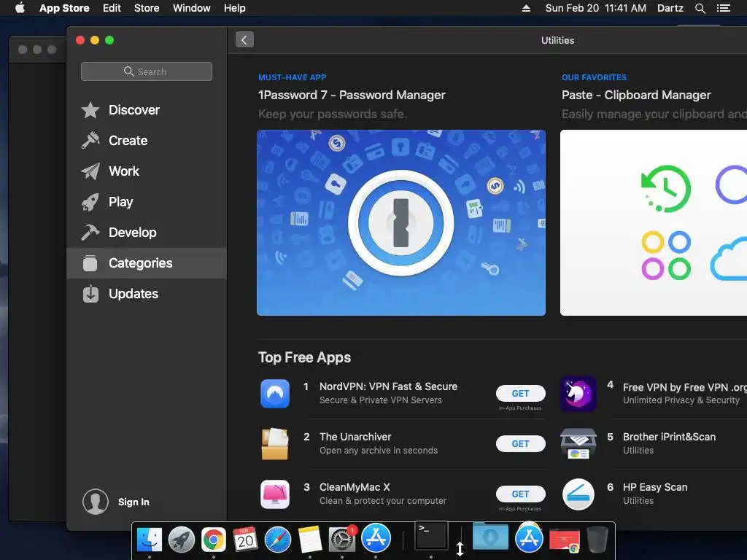This screenshot has height=560, width=747.
Task: Open the Paste featured banner image
Action: 654,222
